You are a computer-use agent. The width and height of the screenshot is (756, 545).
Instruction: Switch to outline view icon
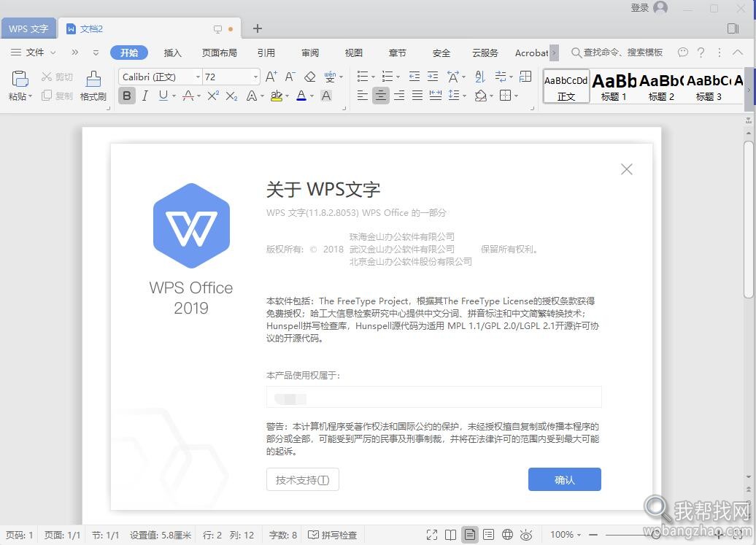click(488, 535)
